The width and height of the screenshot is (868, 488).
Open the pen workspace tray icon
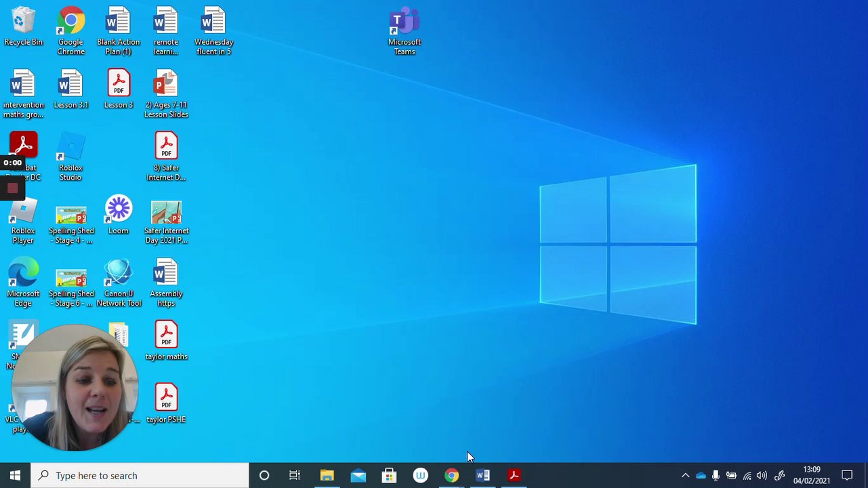pos(780,476)
